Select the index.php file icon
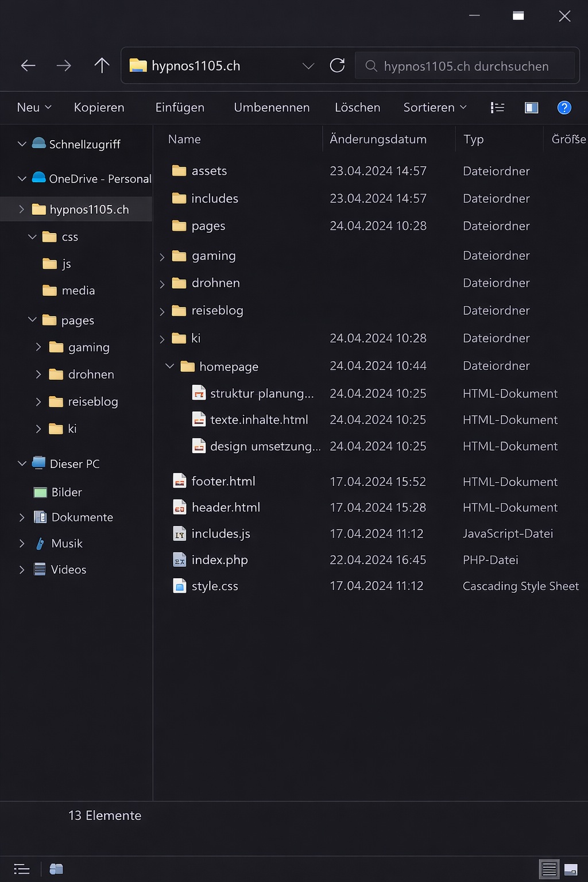Viewport: 588px width, 882px height. tap(180, 560)
